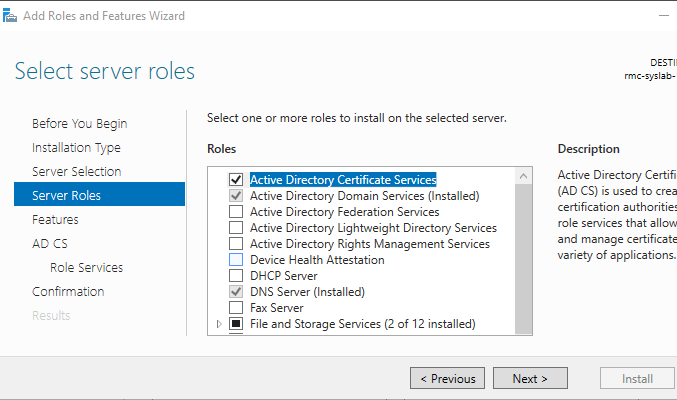677x400 pixels.
Task: Tick Active Directory Rights Management Services
Action: (236, 244)
